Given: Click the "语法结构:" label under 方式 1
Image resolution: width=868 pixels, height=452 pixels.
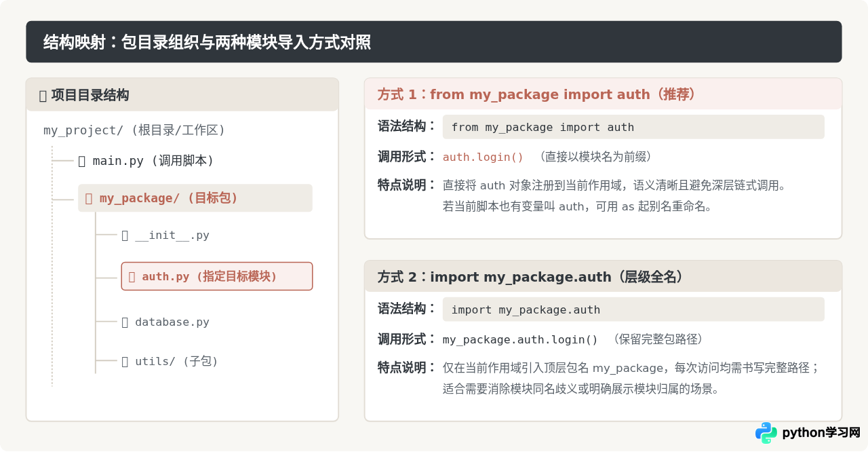Looking at the screenshot, I should click(x=407, y=126).
